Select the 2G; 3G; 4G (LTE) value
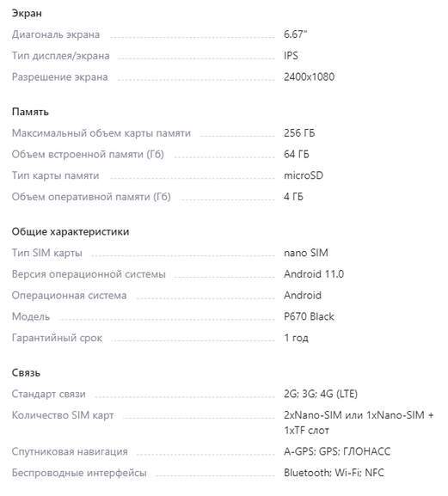This screenshot has width=448, height=496. 321,395
